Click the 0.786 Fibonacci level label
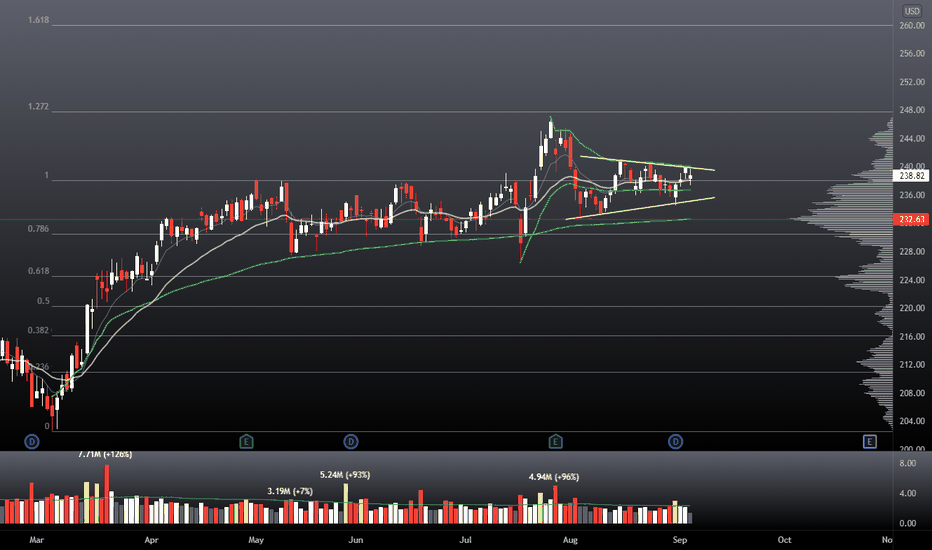Viewport: 932px width, 550px height. point(38,229)
